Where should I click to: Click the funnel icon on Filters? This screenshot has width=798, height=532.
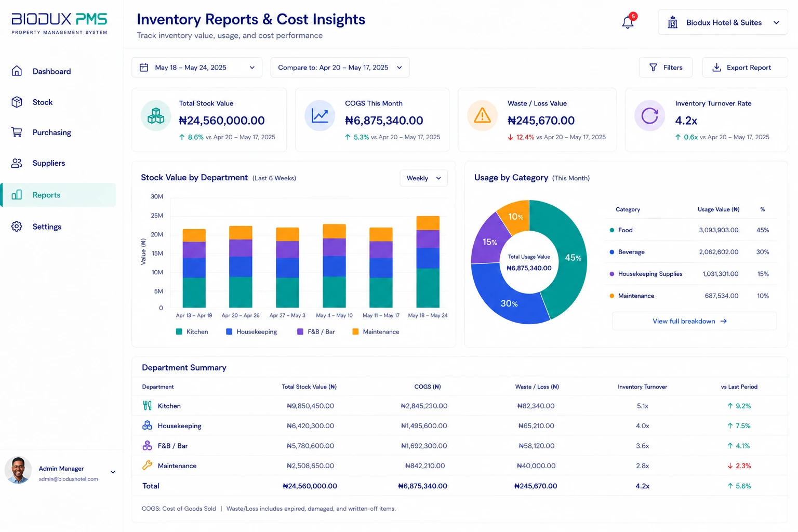[x=653, y=68]
